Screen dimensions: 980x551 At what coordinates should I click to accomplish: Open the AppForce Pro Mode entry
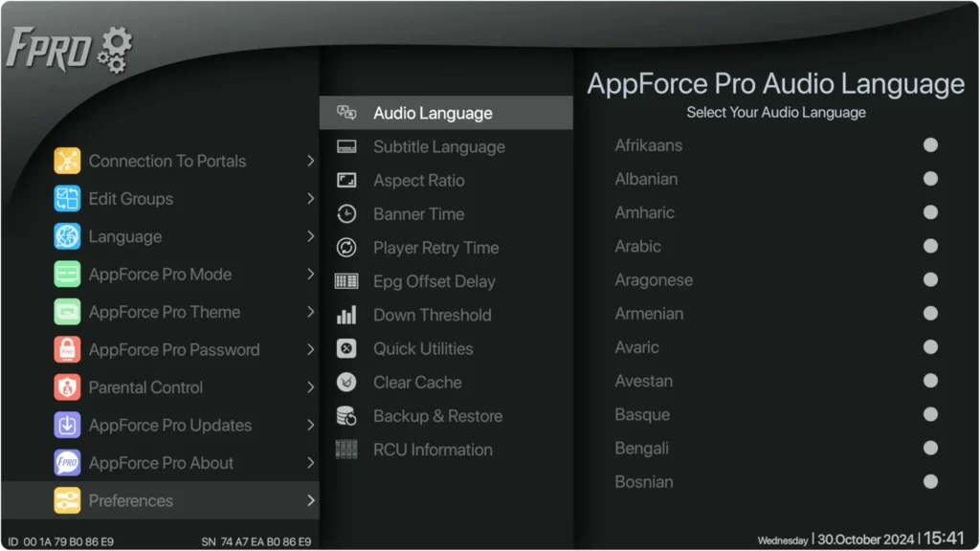click(x=160, y=275)
